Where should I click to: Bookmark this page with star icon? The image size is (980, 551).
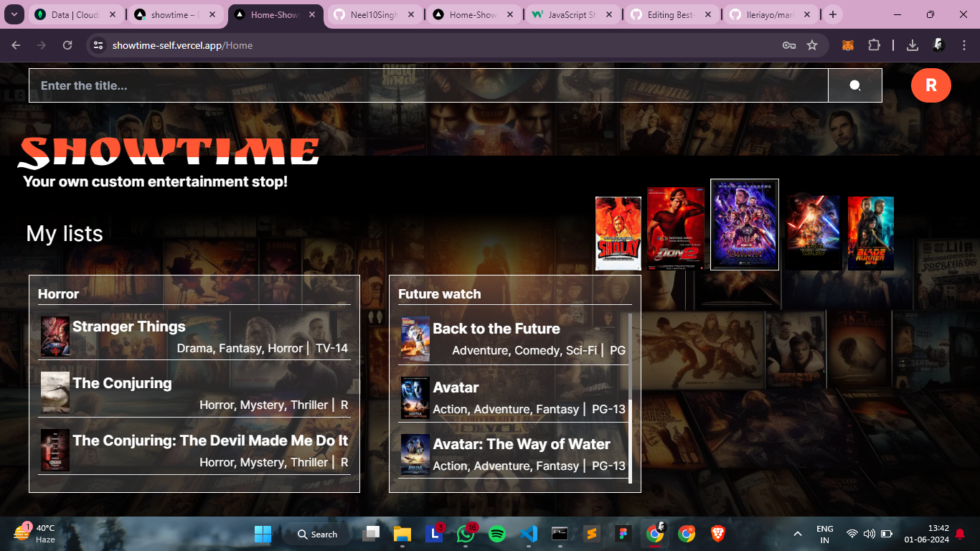812,45
